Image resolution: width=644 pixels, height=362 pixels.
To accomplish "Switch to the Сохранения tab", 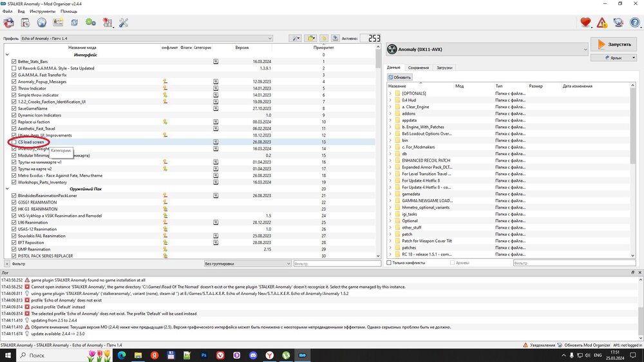I will pyautogui.click(x=418, y=68).
